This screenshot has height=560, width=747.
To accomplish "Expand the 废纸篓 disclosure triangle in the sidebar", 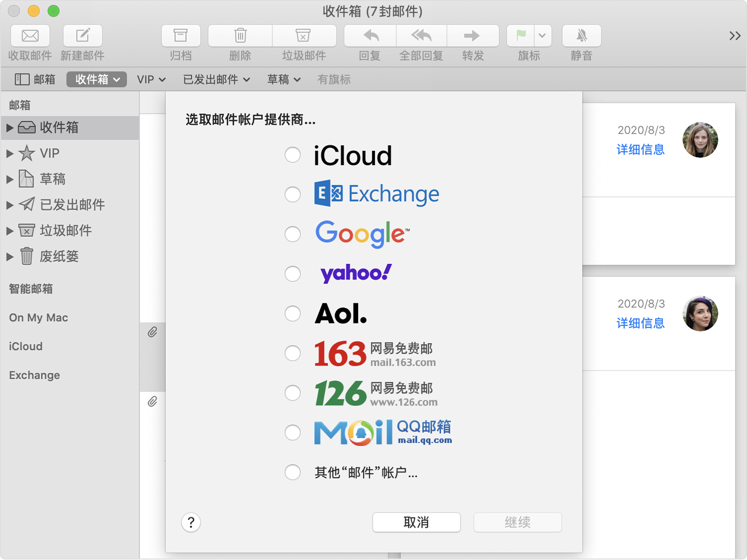I will [9, 257].
